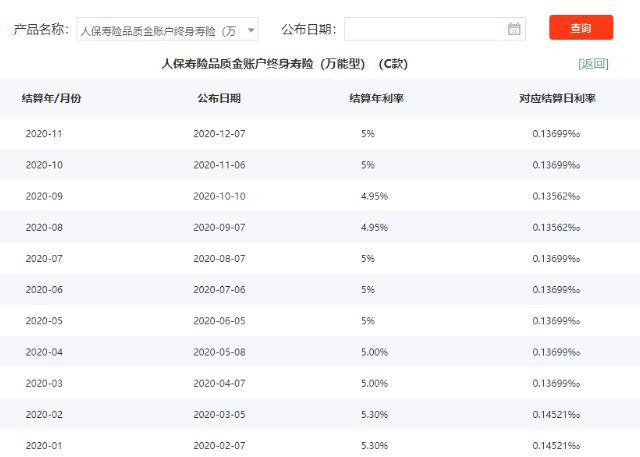
Task: Click publish date 2020-12-07
Action: coord(219,134)
